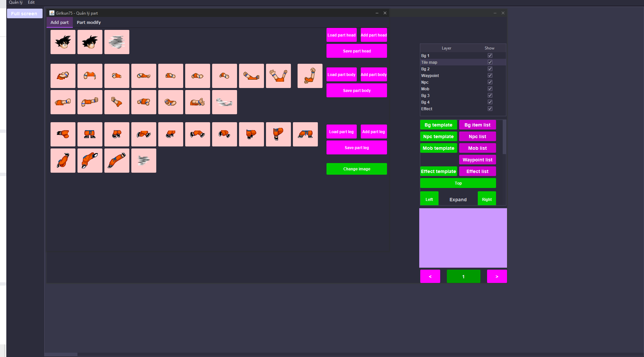Pick the second Goku head sprite
Viewport: 644px width, 357px height.
90,42
